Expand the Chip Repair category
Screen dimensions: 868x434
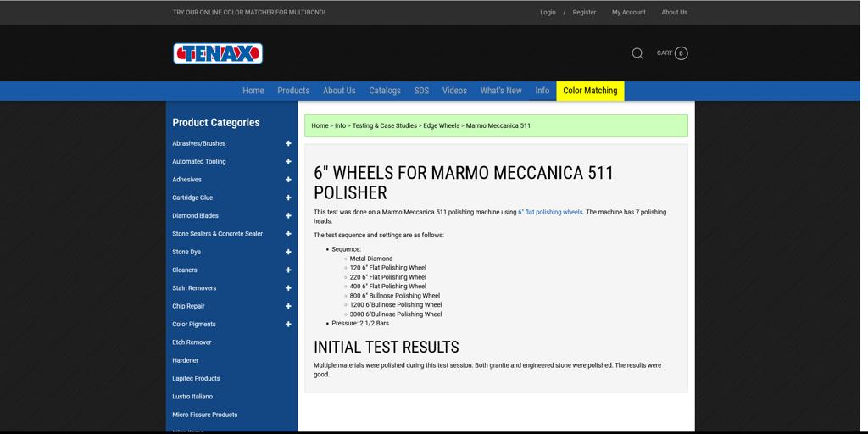(288, 306)
